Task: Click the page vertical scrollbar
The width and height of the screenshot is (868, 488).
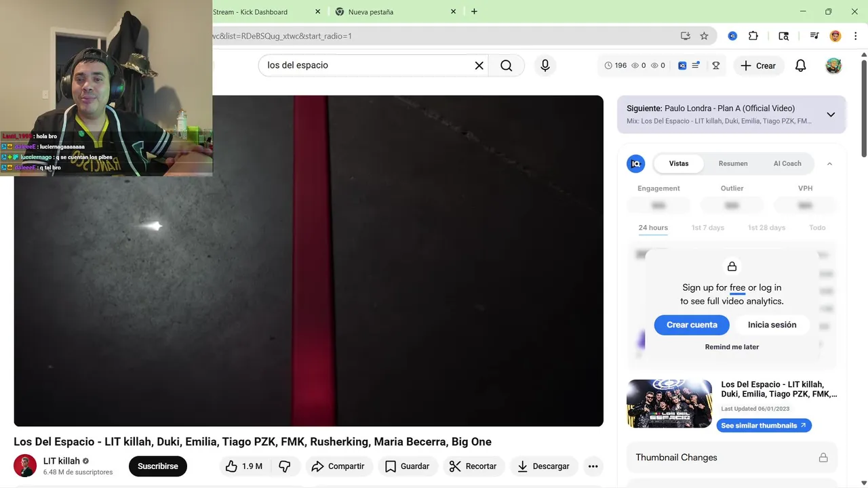Action: point(863,108)
